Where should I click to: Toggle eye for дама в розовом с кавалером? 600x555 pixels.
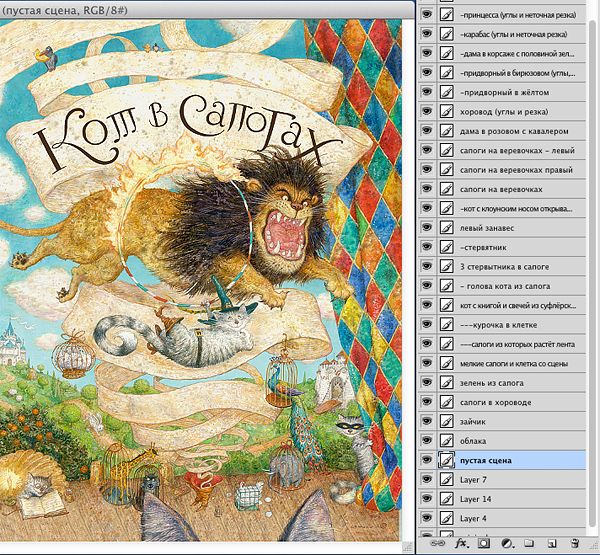pyautogui.click(x=426, y=131)
